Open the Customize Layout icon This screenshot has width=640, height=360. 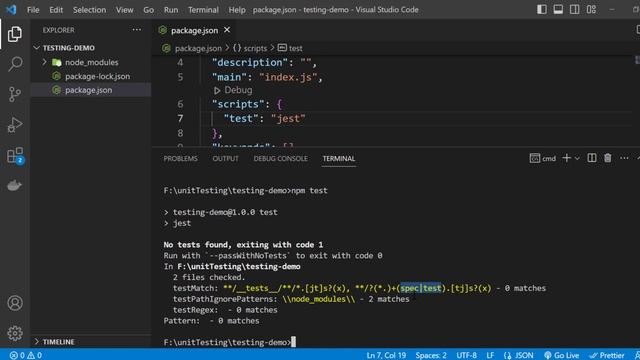coord(591,9)
